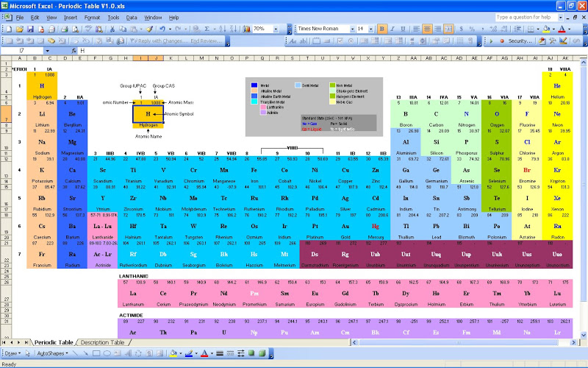Click in the Type a question for help box
Image resolution: width=588 pixels, height=368 pixels.
(x=526, y=17)
